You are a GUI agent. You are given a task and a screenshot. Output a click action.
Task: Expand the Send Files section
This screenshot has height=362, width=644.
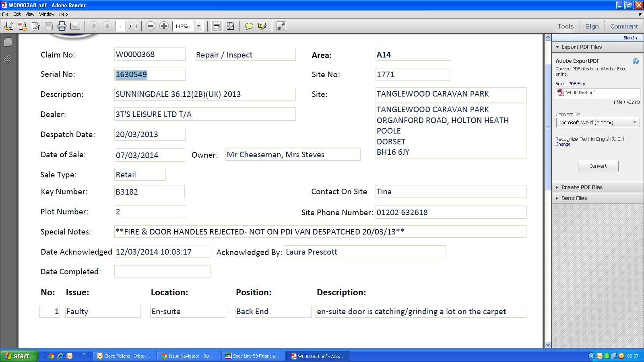[x=574, y=198]
